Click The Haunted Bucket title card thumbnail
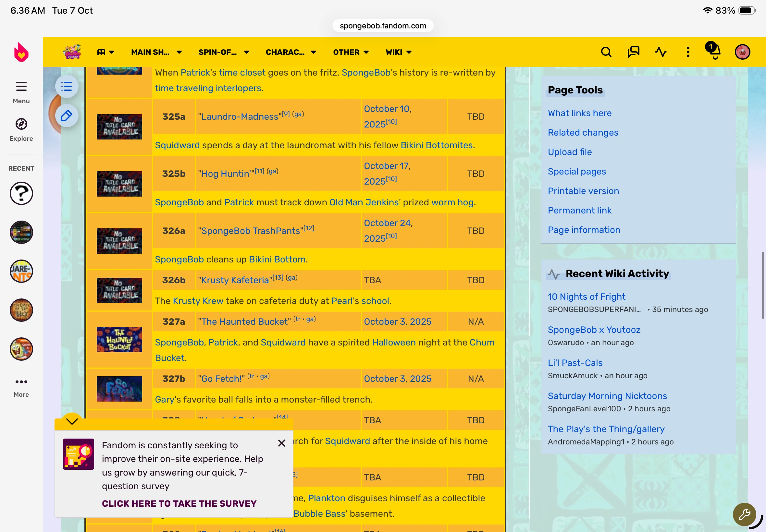The width and height of the screenshot is (766, 532). [119, 339]
